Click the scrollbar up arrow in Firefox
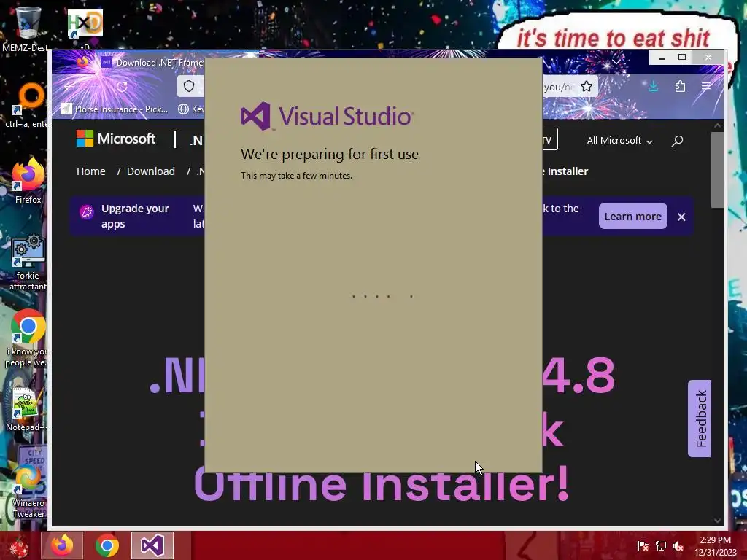Screen dimensions: 747x560 pyautogui.click(x=717, y=125)
